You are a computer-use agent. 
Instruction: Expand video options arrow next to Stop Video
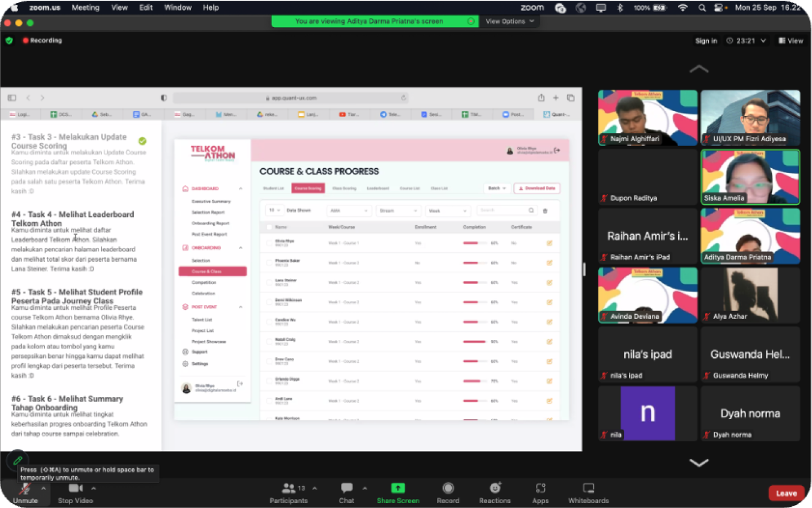coord(94,488)
